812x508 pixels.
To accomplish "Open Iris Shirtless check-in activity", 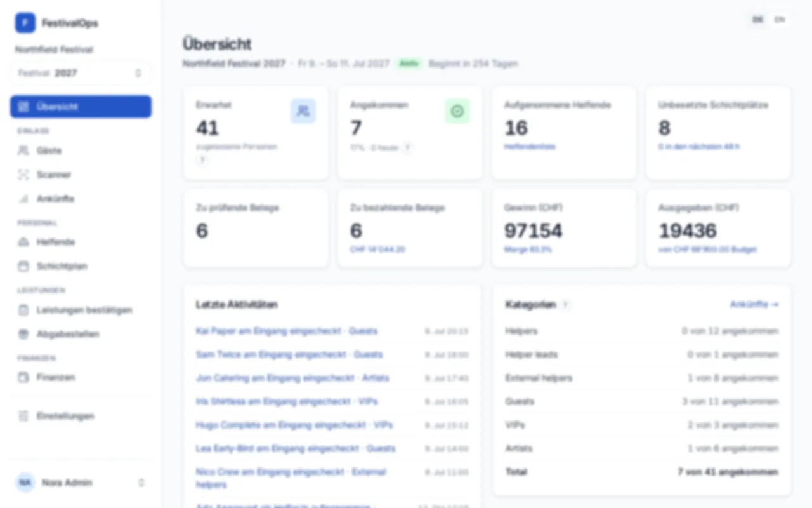I will pyautogui.click(x=287, y=401).
